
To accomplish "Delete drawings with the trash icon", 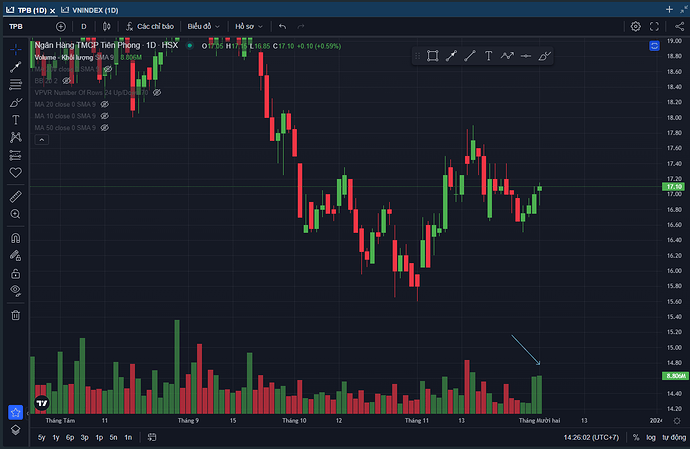I will tap(15, 315).
